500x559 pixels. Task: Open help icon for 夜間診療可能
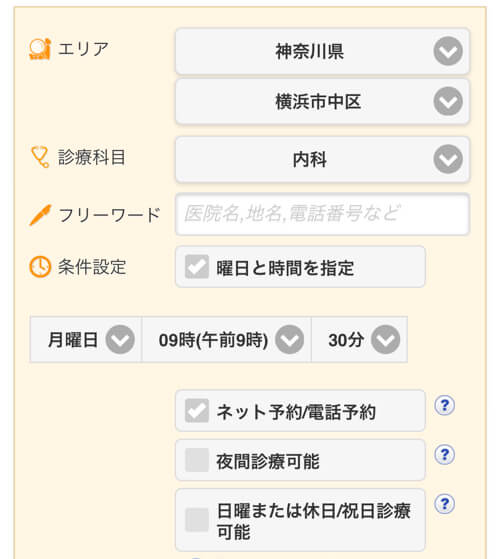coord(444,455)
